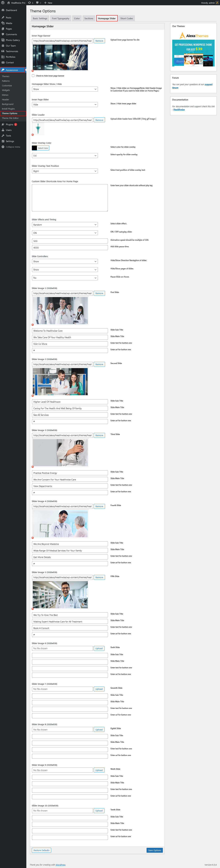This screenshot has width=220, height=868.
Task: Delete Slider Image 1 via red icon
Action: click(x=33, y=325)
